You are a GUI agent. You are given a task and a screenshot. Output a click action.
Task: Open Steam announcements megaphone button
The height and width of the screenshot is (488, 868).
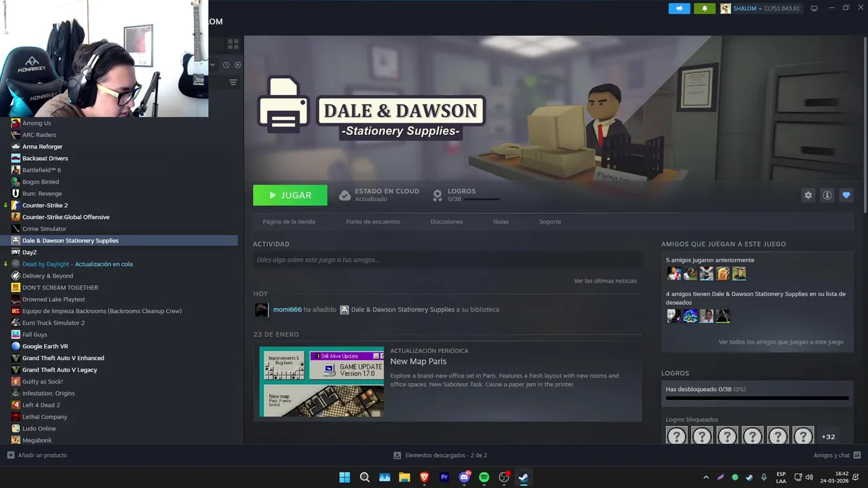coord(679,8)
